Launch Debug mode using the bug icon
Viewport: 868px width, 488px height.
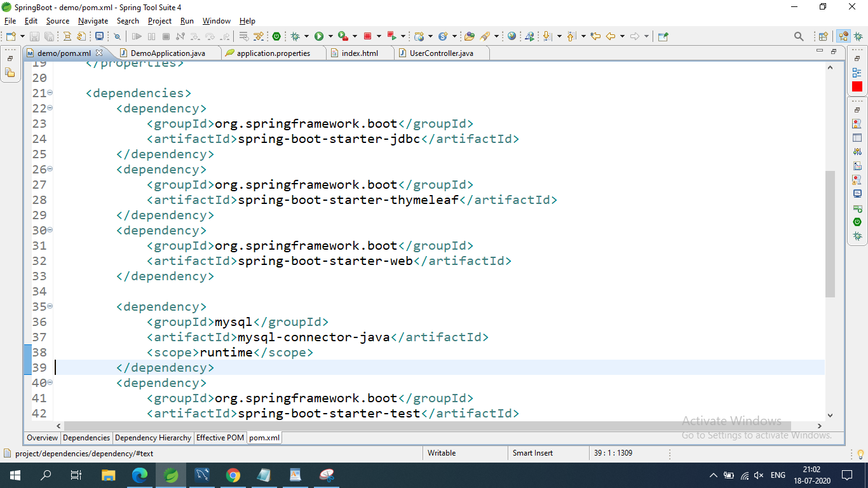point(294,36)
